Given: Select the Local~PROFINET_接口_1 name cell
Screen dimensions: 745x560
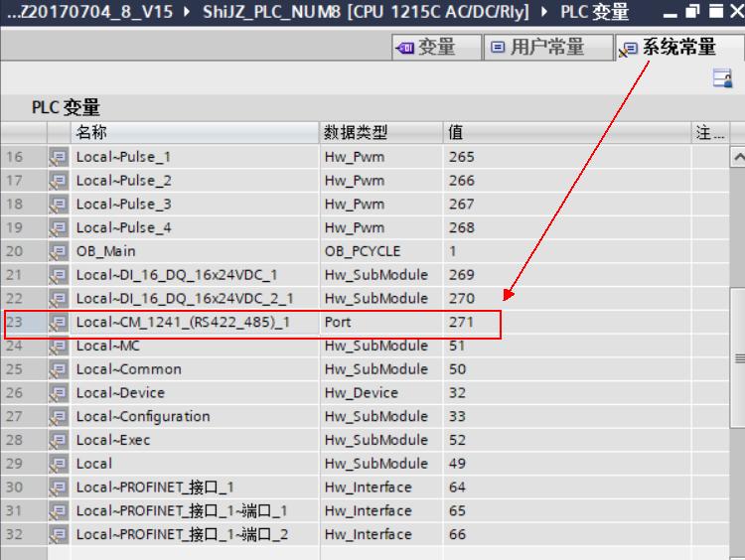Looking at the screenshot, I should pyautogui.click(x=195, y=487).
